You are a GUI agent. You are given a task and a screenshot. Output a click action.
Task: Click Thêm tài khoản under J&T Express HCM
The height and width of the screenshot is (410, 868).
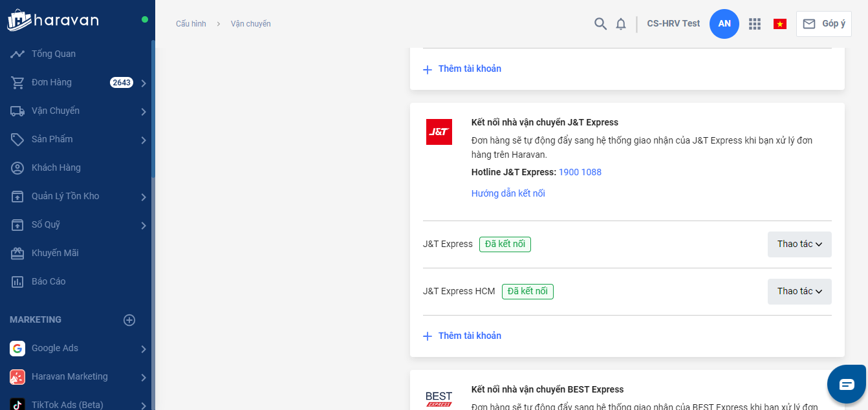(x=470, y=336)
